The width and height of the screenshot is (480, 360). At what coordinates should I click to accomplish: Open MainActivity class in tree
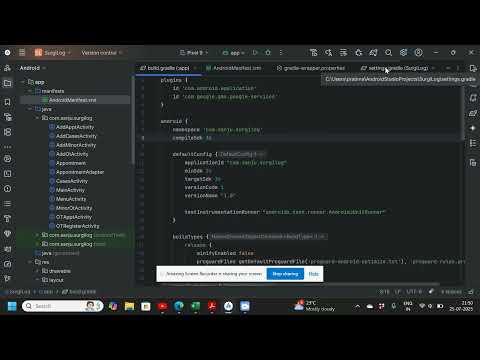click(x=70, y=190)
